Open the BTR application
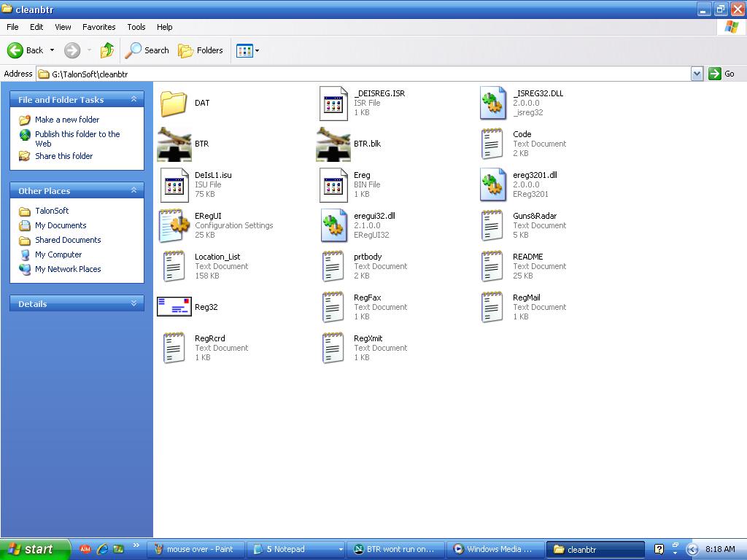The width and height of the screenshot is (747, 560). [173, 144]
